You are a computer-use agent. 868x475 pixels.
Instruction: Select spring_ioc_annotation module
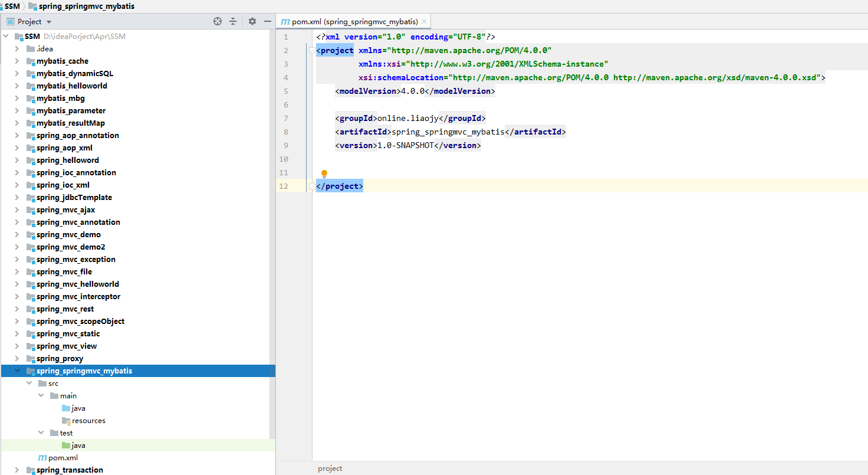click(x=76, y=173)
